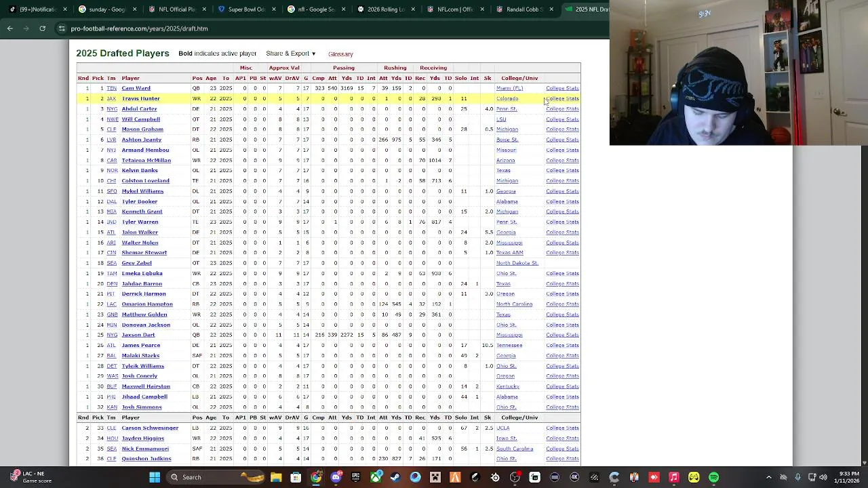Open Jaxson Dart's player page
868x488 pixels.
pos(138,335)
